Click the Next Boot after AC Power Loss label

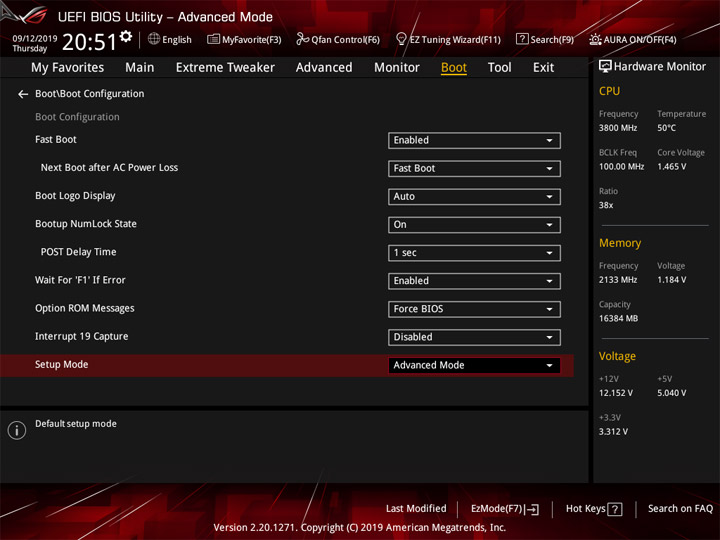109,168
